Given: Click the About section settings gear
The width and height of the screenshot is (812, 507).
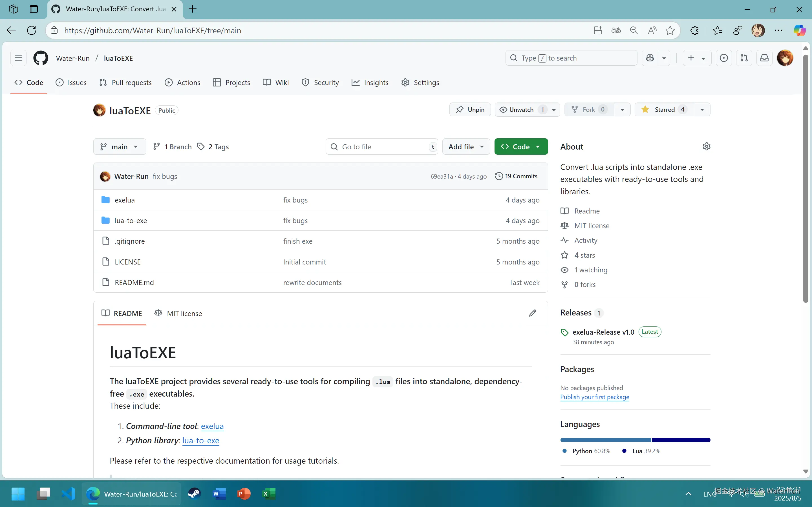Looking at the screenshot, I should (x=706, y=146).
